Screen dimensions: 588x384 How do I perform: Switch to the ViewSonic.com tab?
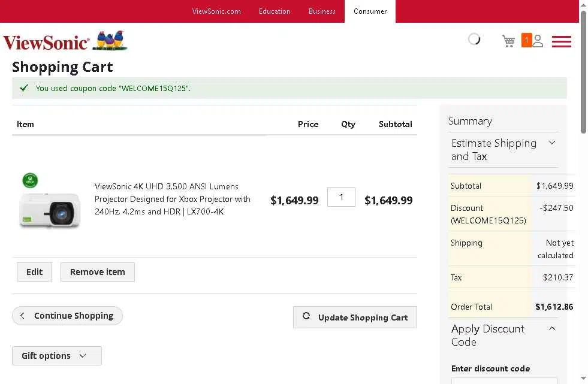(x=216, y=11)
